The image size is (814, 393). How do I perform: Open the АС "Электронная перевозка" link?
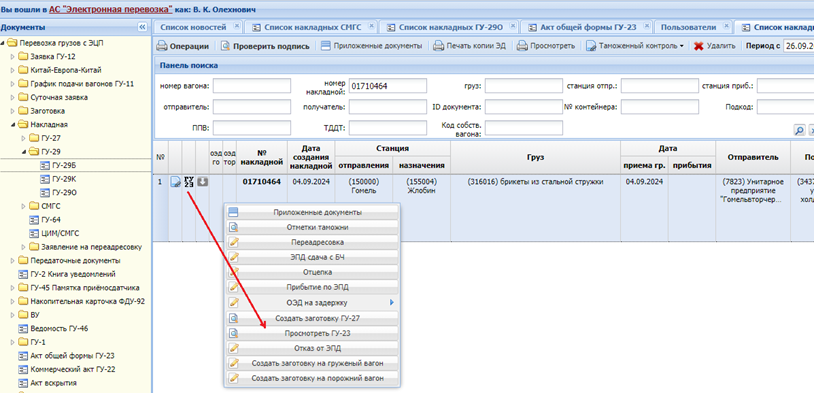111,9
